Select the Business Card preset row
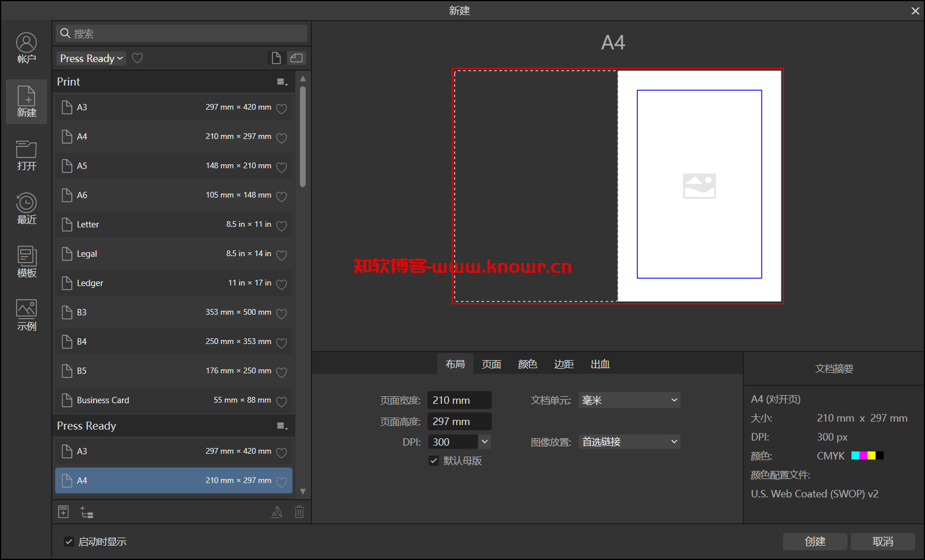This screenshot has height=560, width=925. [174, 400]
